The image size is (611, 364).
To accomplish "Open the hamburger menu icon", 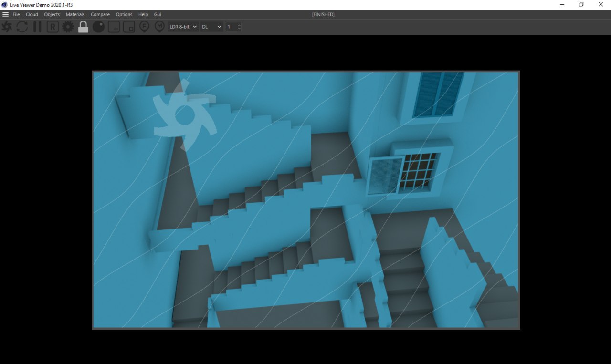I will click(x=5, y=14).
